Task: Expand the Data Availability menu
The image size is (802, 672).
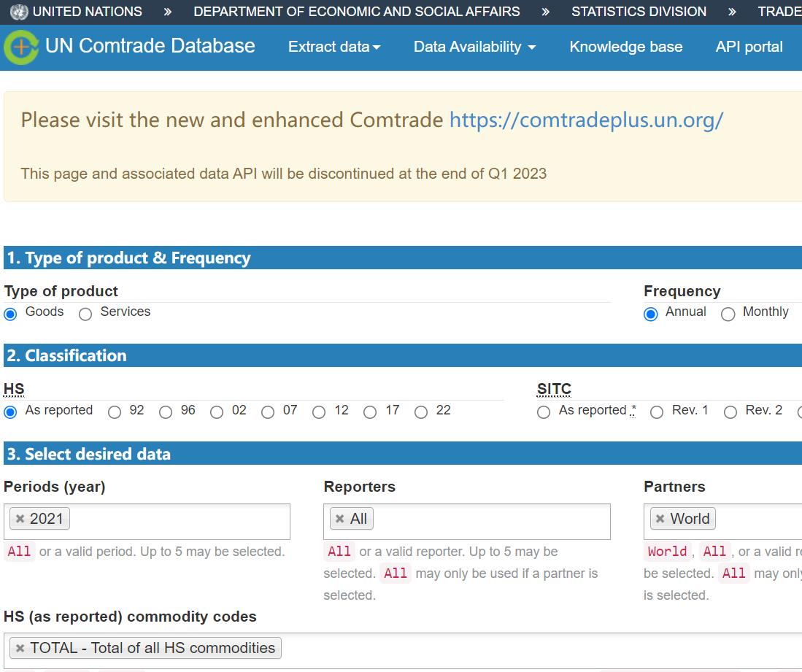Action: [474, 47]
